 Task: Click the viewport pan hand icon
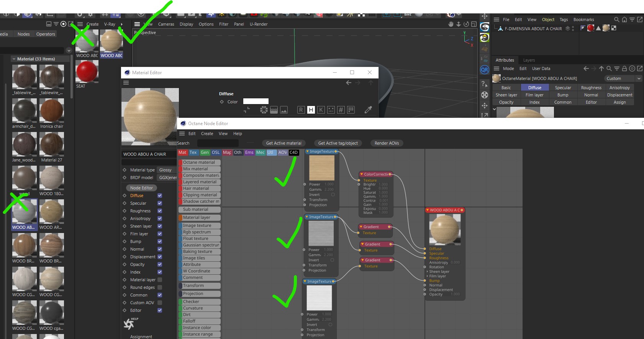click(x=451, y=24)
